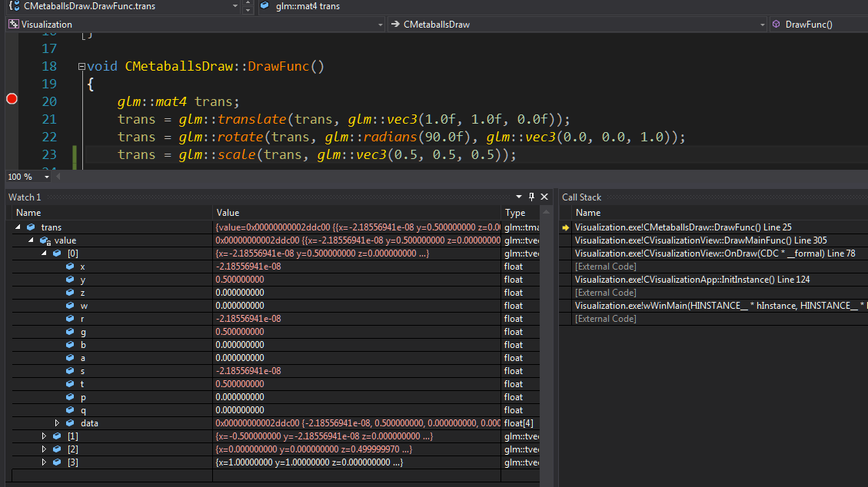Click the Name column header in Call Stack
This screenshot has height=487, width=868.
[x=588, y=213]
